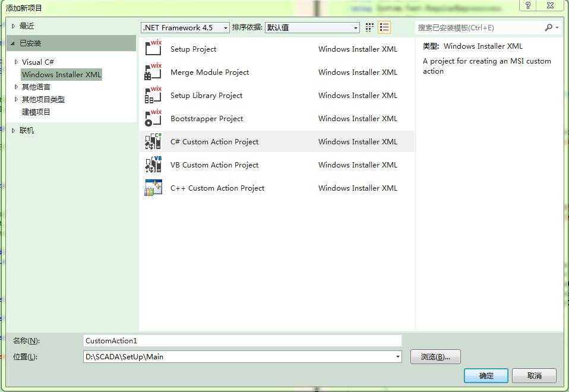Image resolution: width=569 pixels, height=392 pixels.
Task: Click the 已安装 header label
Action: (30, 43)
